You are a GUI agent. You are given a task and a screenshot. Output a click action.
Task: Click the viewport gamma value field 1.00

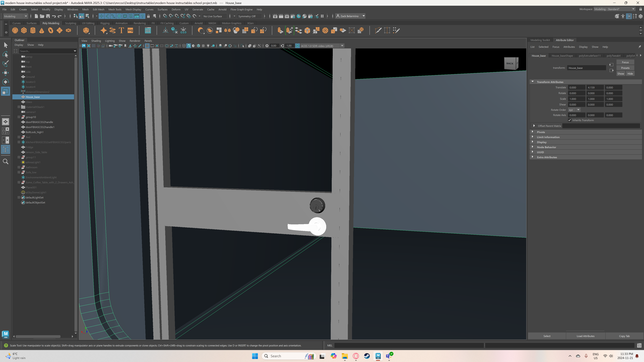coord(290,46)
